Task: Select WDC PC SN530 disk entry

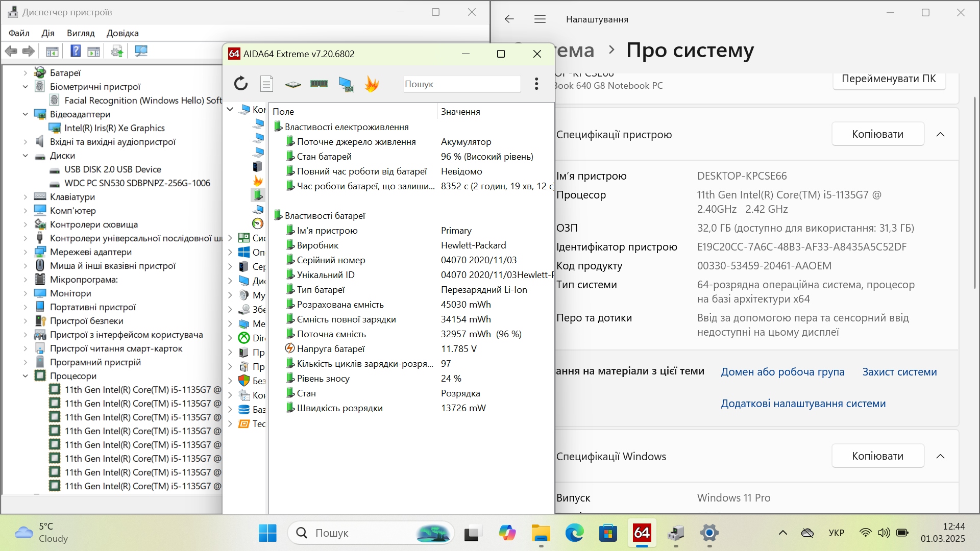Action: click(x=137, y=183)
